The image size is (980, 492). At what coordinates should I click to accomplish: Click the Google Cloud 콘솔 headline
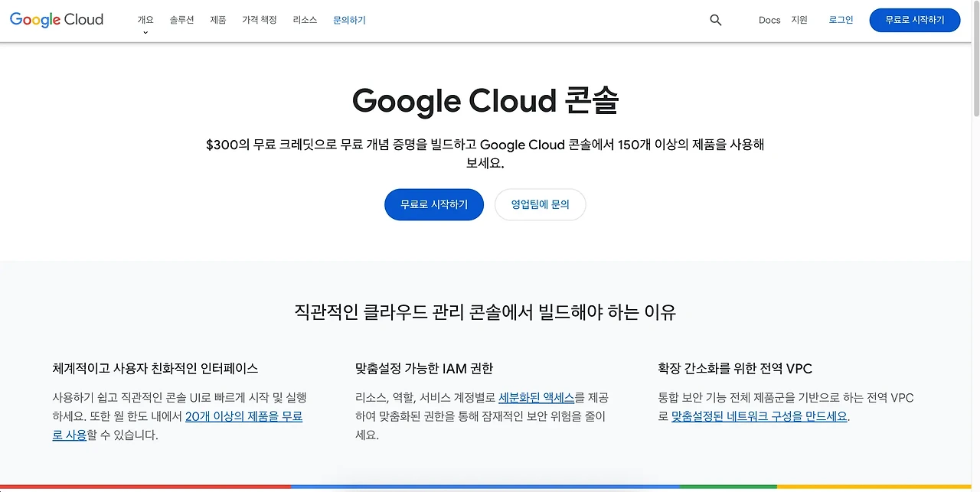[x=485, y=101]
